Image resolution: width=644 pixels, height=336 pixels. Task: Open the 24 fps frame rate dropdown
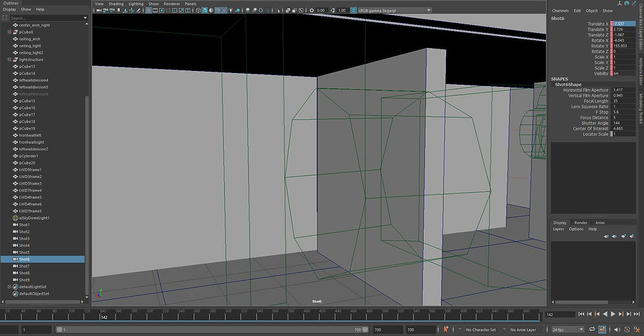tap(568, 329)
